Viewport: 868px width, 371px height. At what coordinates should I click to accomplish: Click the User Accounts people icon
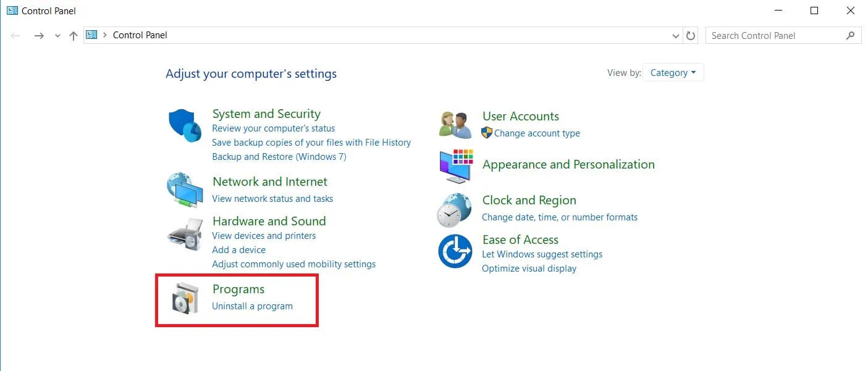(455, 125)
